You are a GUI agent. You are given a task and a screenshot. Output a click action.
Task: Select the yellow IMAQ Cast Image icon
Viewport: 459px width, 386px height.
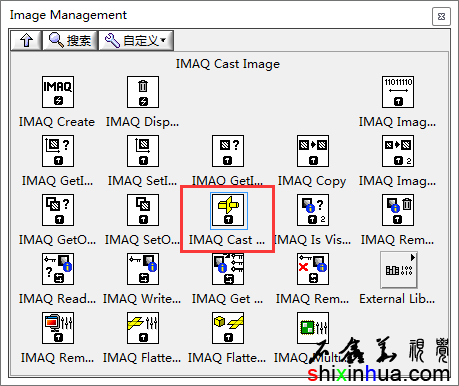(x=228, y=210)
